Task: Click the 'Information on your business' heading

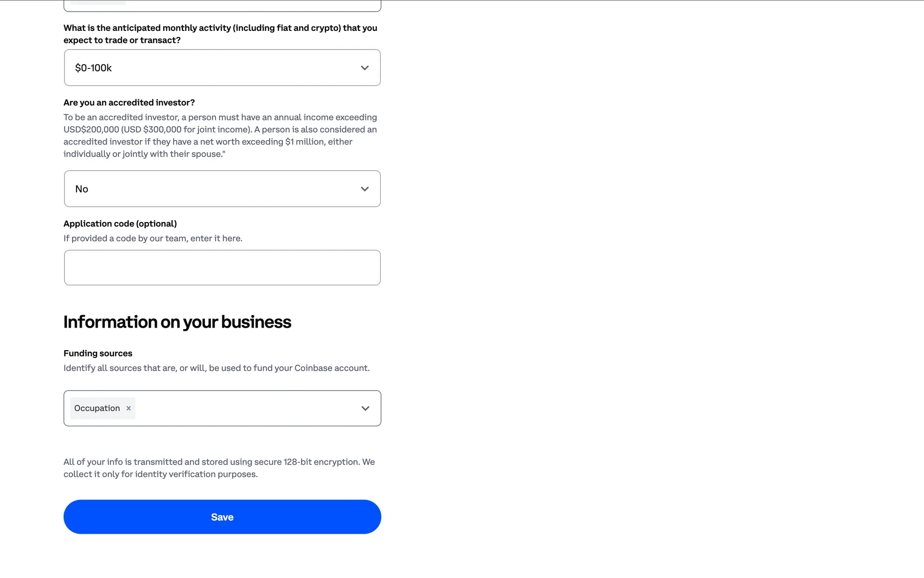Action: click(x=177, y=322)
